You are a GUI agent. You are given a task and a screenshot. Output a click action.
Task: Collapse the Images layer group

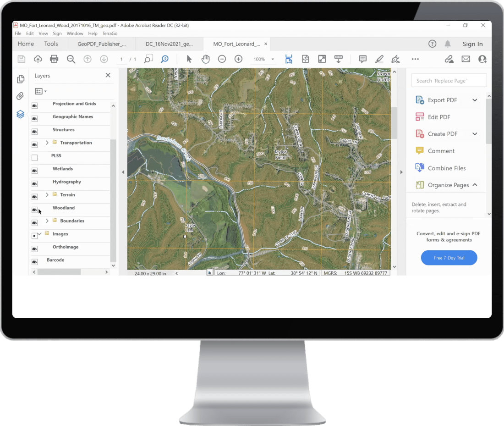click(40, 234)
